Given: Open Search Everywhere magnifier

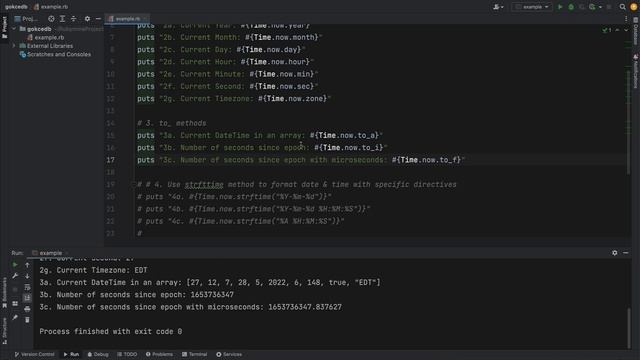Looking at the screenshot, I should click(x=622, y=7).
